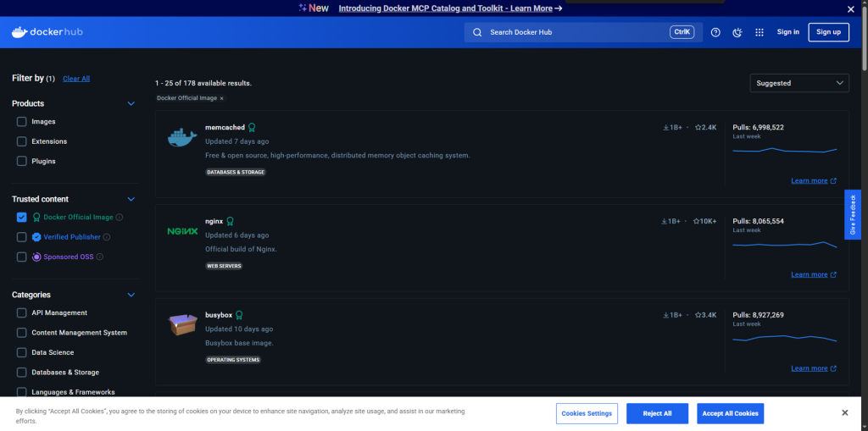Click the search magnifier icon
This screenshot has height=431, width=868.
477,32
